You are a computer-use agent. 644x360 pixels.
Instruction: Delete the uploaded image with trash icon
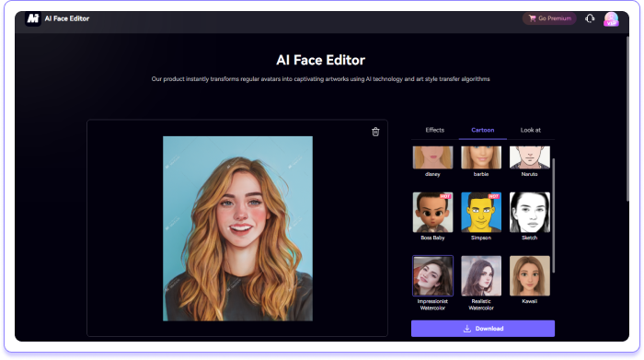(x=375, y=132)
